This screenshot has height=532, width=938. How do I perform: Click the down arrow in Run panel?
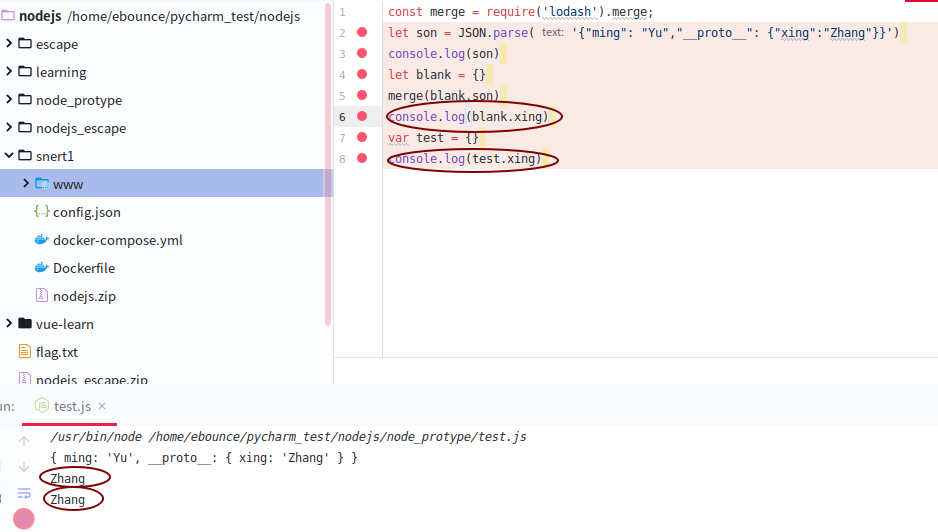click(24, 467)
